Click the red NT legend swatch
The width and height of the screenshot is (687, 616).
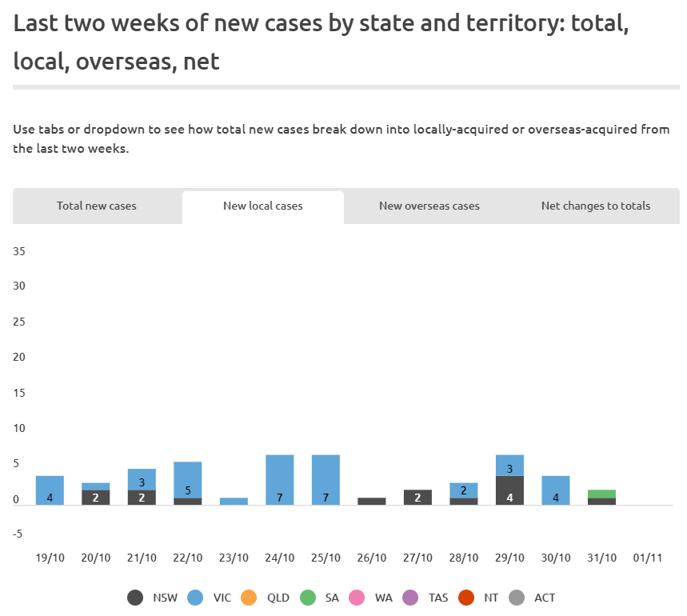pos(467,597)
